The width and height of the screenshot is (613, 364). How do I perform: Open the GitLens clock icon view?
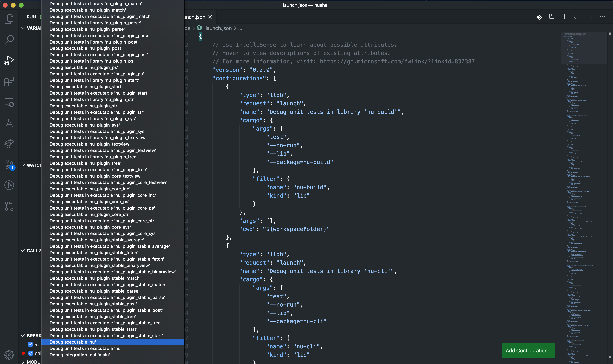tap(9, 185)
